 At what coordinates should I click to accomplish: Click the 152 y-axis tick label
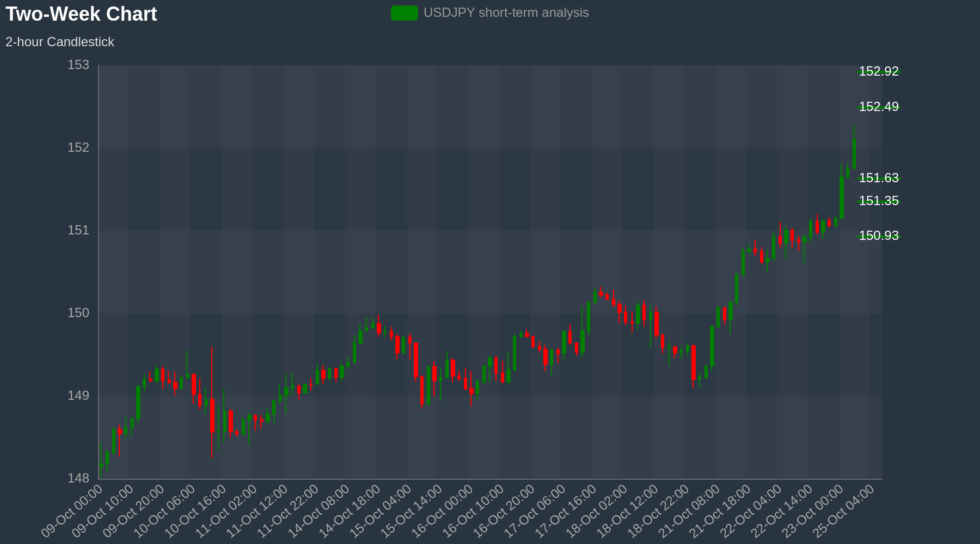[78, 148]
